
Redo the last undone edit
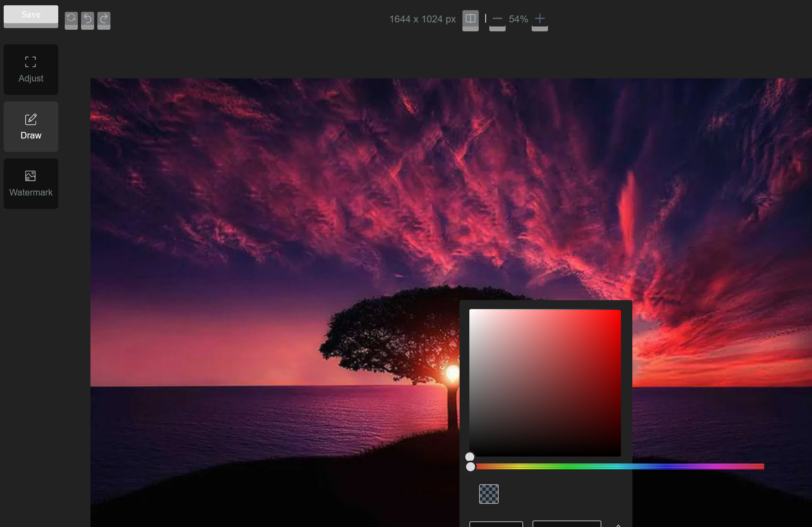(104, 19)
